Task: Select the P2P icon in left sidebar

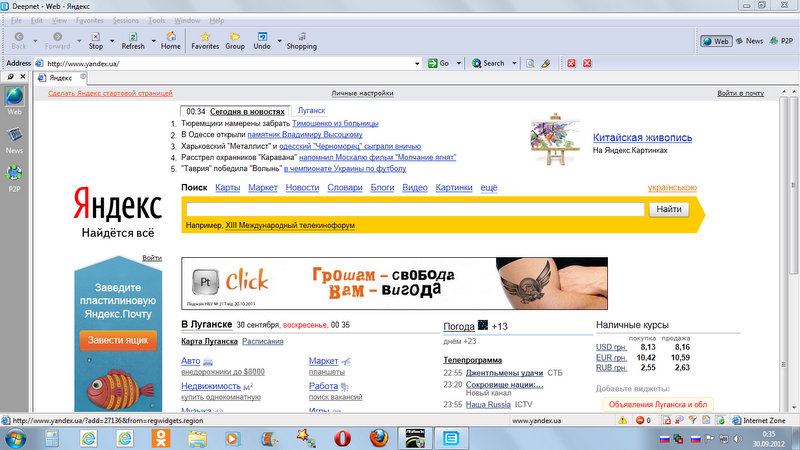Action: pyautogui.click(x=14, y=179)
